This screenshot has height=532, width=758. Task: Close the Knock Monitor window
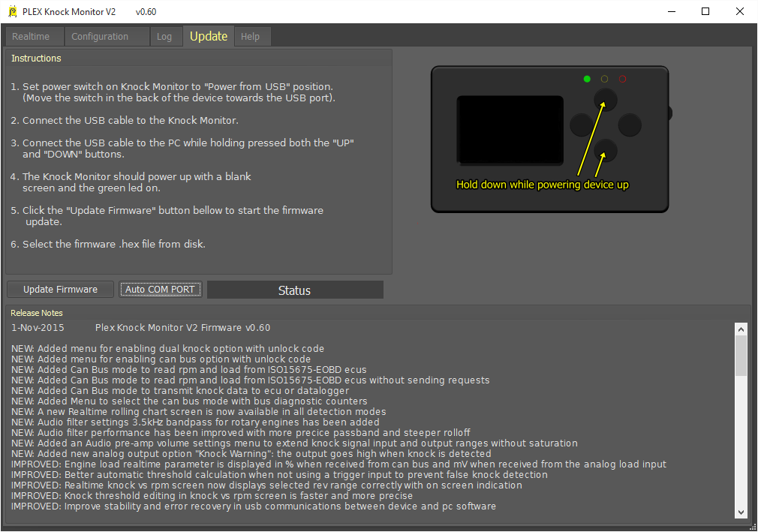pyautogui.click(x=740, y=11)
